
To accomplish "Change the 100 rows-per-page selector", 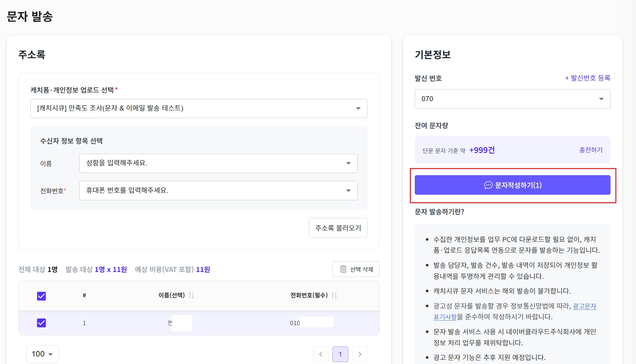I will (x=42, y=354).
